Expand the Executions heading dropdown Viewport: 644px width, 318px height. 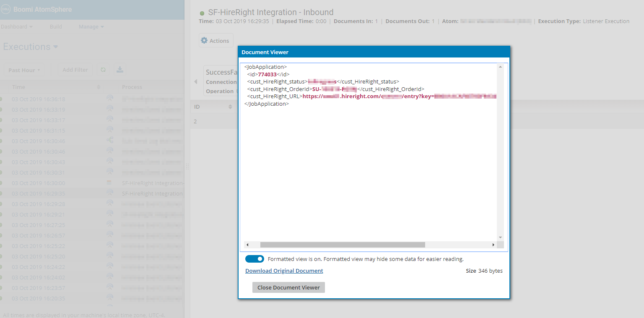(31, 47)
